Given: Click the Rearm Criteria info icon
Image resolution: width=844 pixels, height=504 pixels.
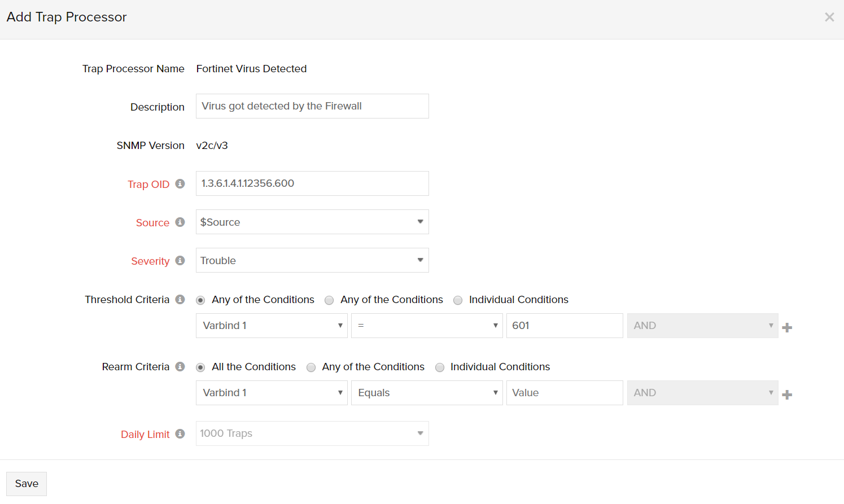Looking at the screenshot, I should point(180,367).
